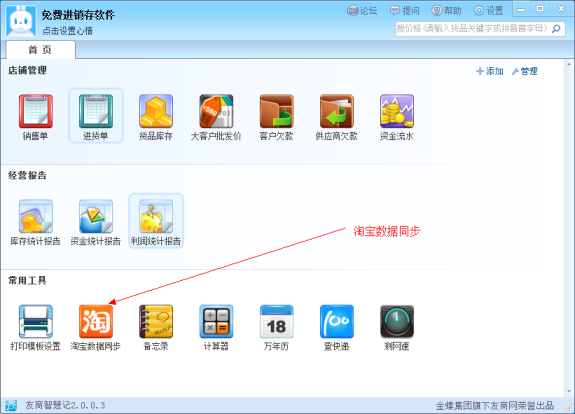Click the 管理 manage link
This screenshot has width=575, height=414.
524,71
